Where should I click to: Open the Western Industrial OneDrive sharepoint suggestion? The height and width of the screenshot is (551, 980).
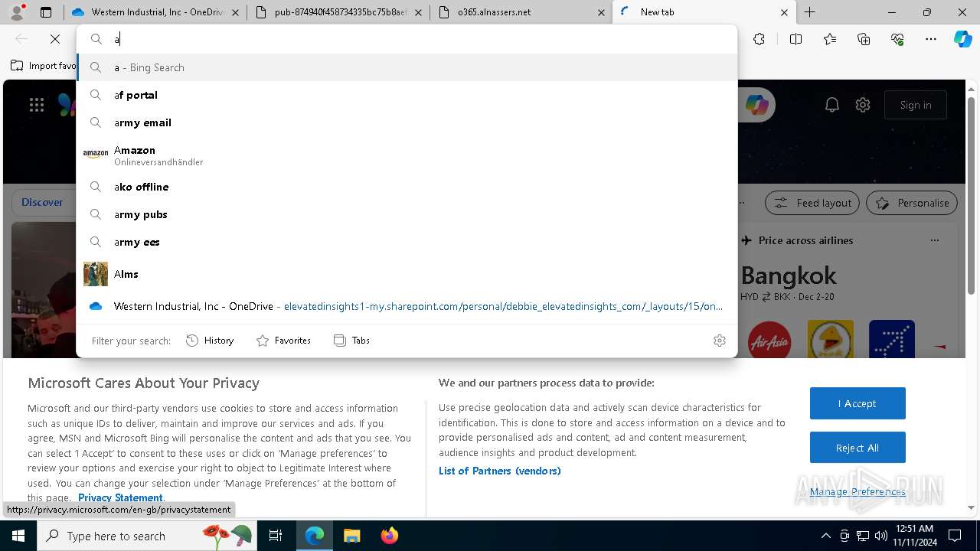pos(407,306)
